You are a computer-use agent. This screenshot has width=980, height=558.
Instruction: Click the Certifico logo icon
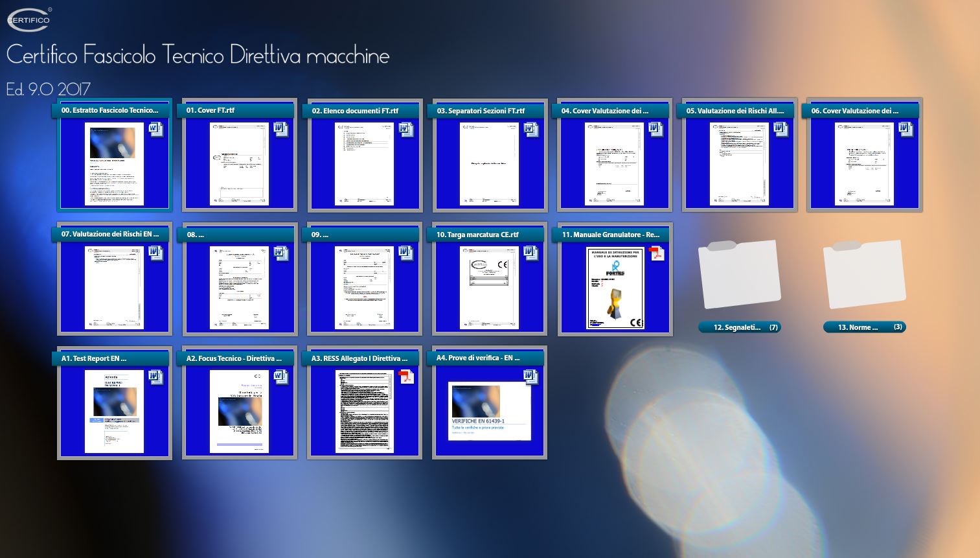(29, 19)
